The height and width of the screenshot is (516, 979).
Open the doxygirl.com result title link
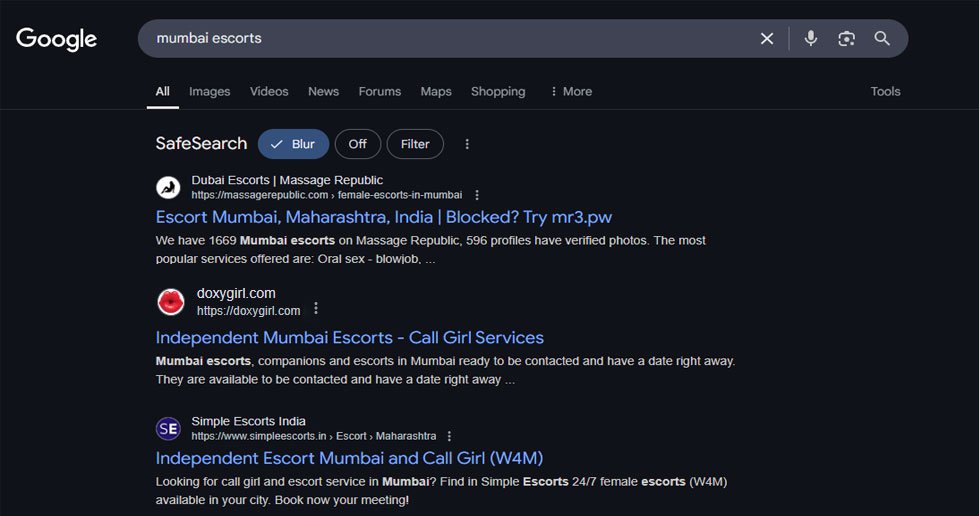pyautogui.click(x=349, y=337)
